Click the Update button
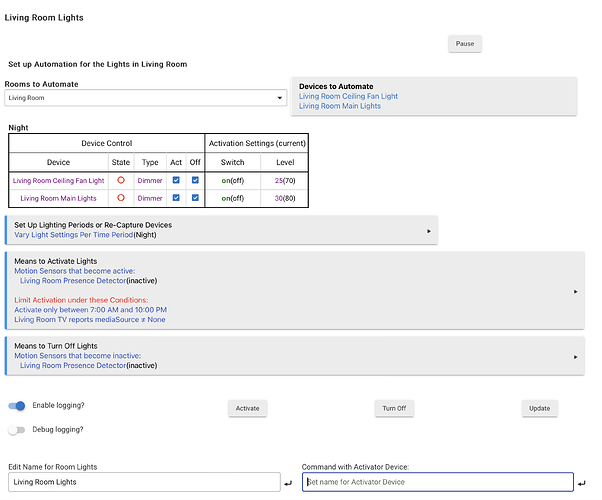 coord(539,408)
